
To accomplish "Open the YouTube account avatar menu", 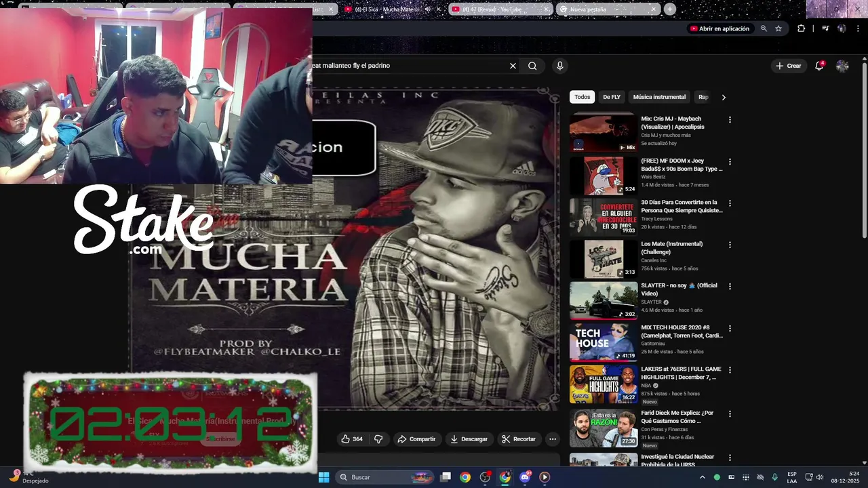I will pos(842,66).
